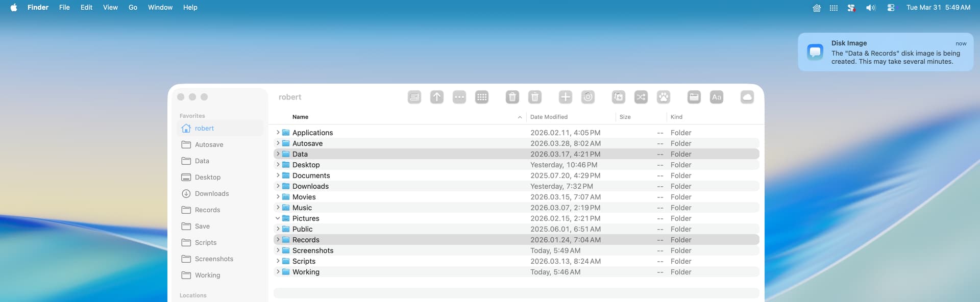Click the horizontal scrollbar below the file list
The width and height of the screenshot is (980, 302).
click(516, 293)
